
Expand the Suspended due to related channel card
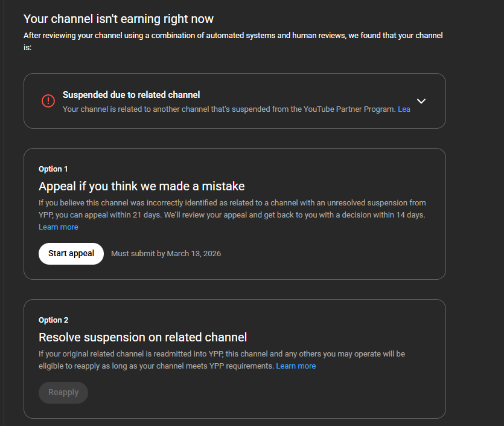coord(421,101)
